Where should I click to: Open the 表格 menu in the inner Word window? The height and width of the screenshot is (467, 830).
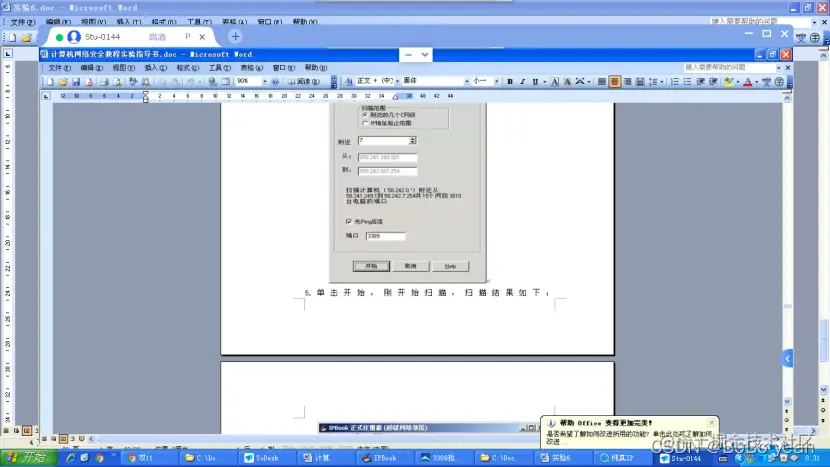tap(251, 68)
